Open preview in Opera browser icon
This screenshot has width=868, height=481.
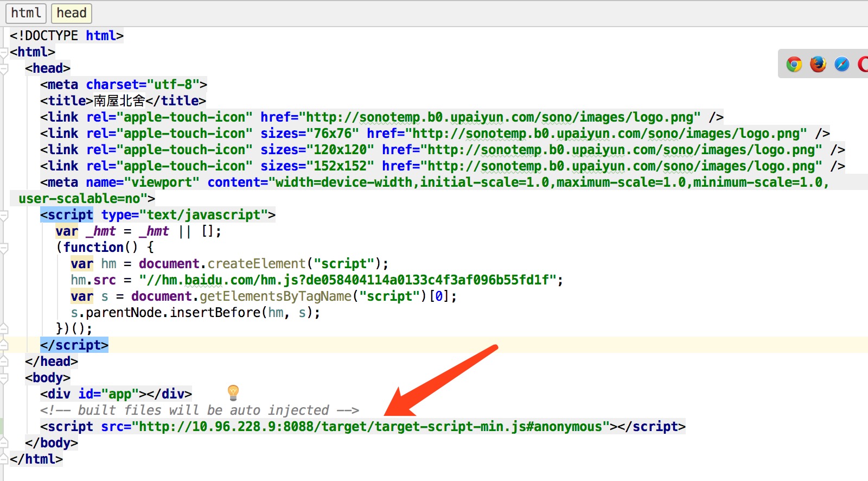pos(863,65)
